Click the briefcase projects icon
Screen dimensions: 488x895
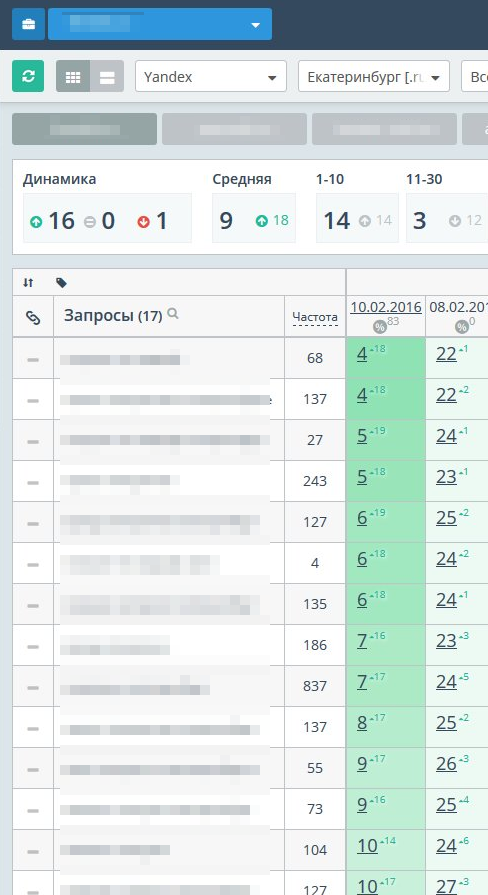point(28,24)
